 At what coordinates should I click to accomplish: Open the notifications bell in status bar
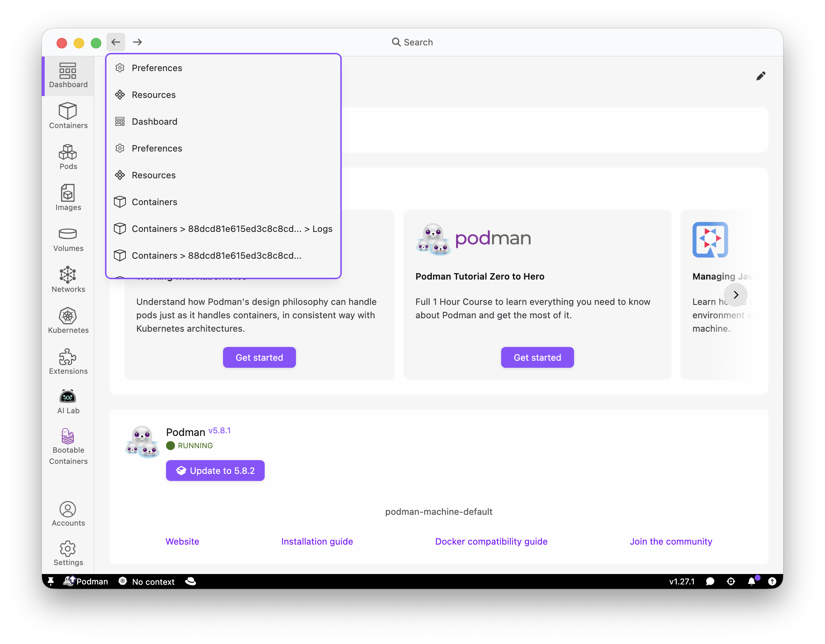point(752,582)
